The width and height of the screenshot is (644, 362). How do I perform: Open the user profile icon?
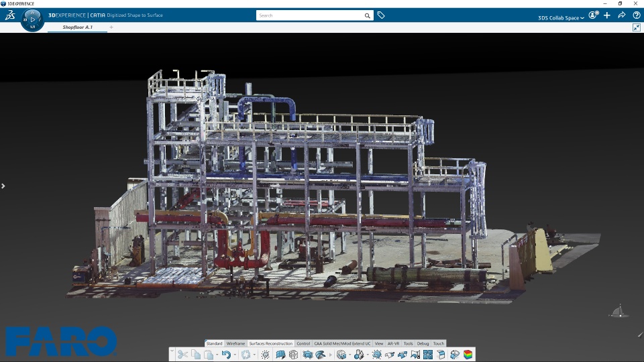[593, 15]
